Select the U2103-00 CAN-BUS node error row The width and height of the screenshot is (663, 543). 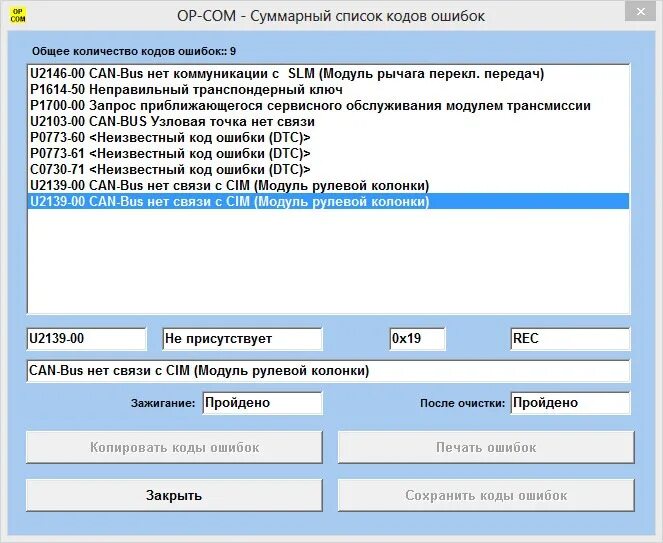tap(329, 122)
